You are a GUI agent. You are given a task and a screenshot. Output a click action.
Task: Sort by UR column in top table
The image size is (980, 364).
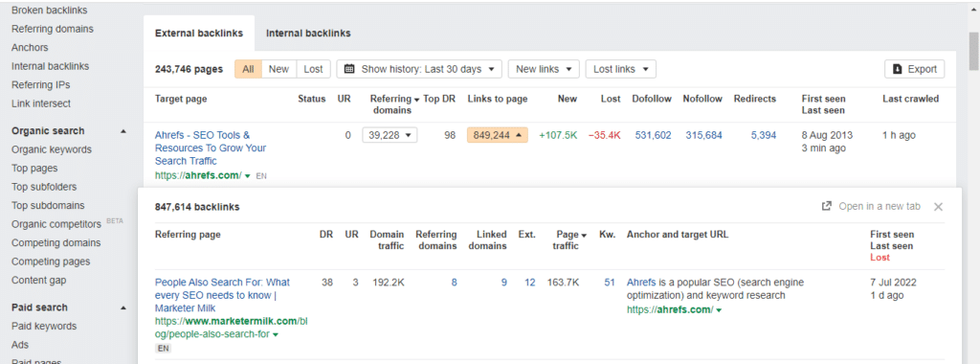point(344,99)
